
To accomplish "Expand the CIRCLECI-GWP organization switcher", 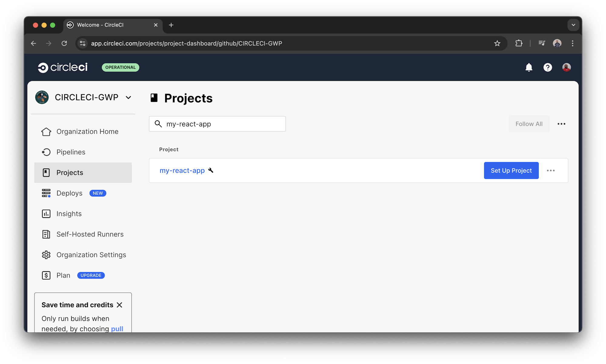I will (x=128, y=97).
